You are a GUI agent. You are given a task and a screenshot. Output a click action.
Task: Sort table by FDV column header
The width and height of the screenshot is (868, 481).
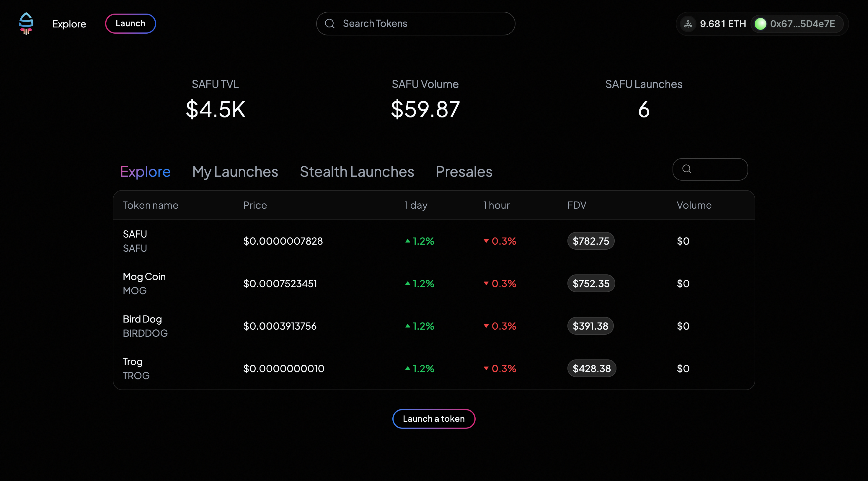[576, 205]
